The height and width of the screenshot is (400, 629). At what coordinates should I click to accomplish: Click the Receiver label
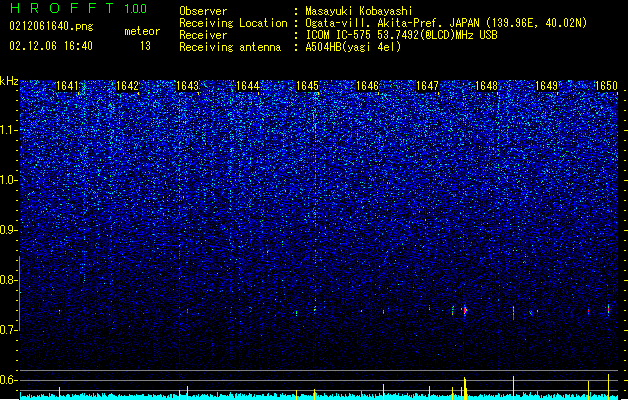click(x=203, y=35)
